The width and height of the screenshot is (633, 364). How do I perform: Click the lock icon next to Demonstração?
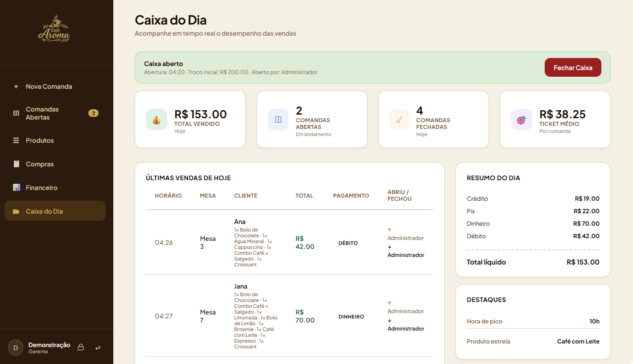pos(81,347)
